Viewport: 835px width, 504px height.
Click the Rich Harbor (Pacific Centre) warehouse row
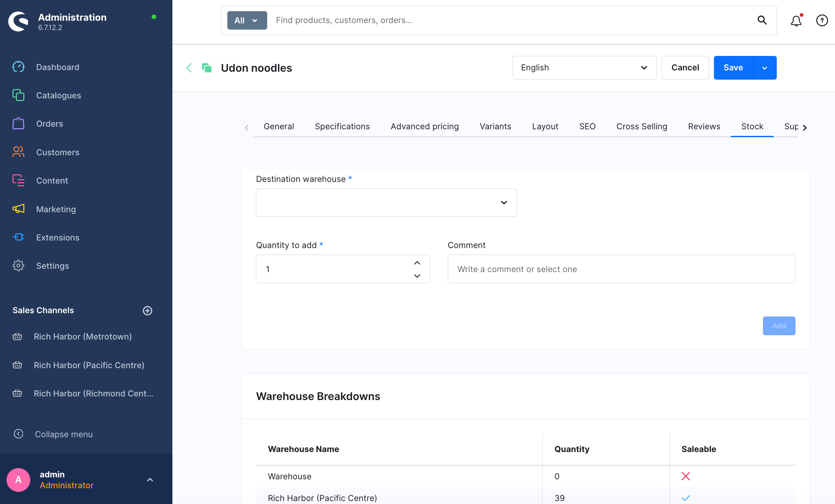point(525,496)
